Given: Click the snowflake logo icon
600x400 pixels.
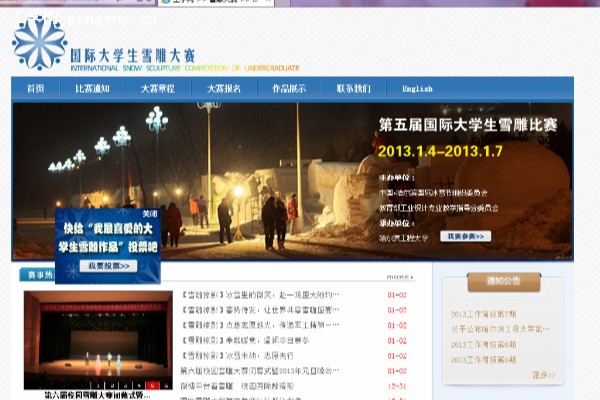Looking at the screenshot, I should (39, 43).
